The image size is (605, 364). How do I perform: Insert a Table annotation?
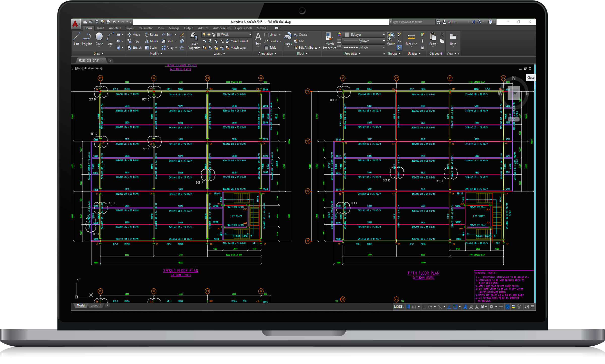pyautogui.click(x=270, y=48)
